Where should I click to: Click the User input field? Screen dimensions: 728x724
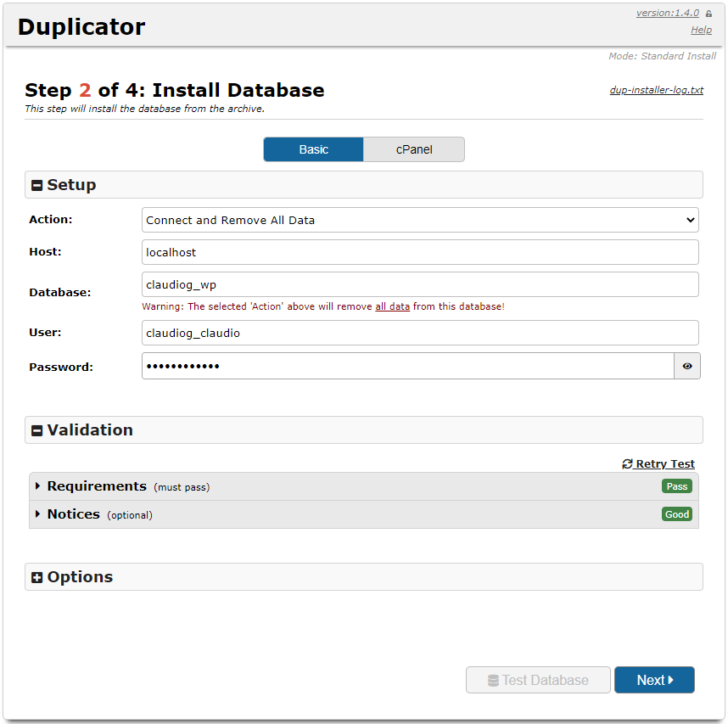[x=420, y=333]
